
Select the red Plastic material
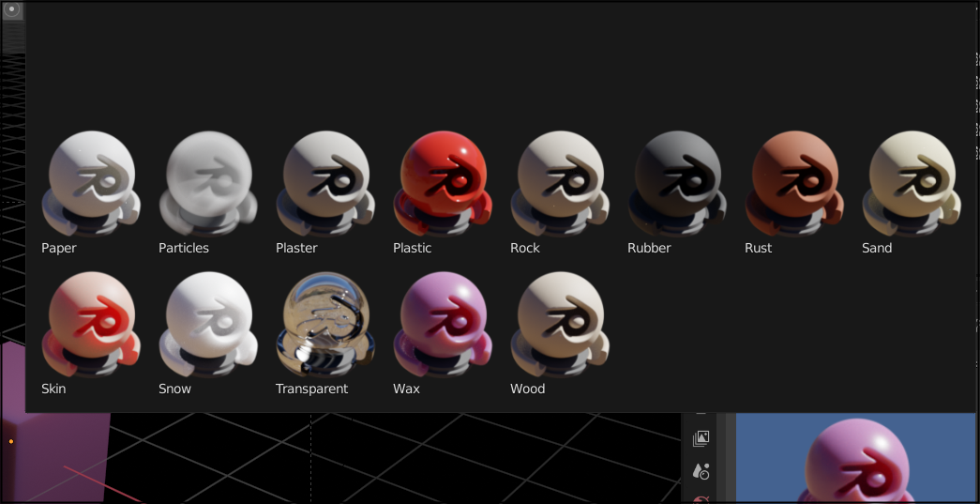coord(443,184)
